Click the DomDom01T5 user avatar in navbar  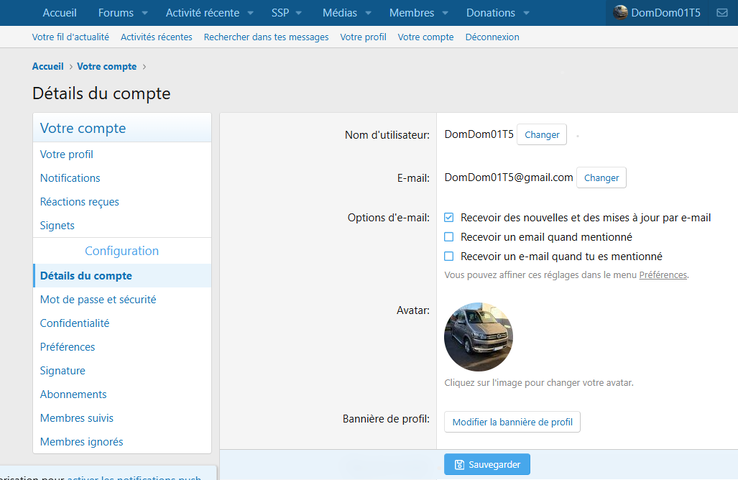(x=620, y=13)
